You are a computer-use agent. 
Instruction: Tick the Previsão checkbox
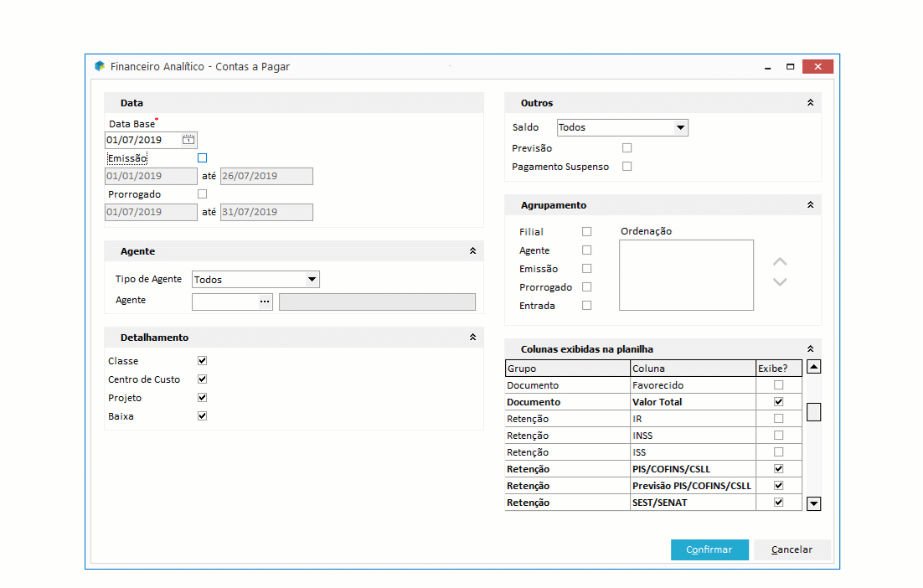pyautogui.click(x=627, y=147)
